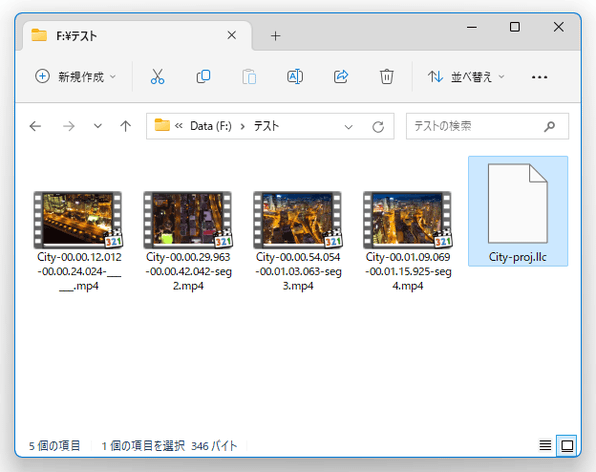This screenshot has height=472, width=596.
Task: Add a new tab with the plus button
Action: tap(276, 36)
